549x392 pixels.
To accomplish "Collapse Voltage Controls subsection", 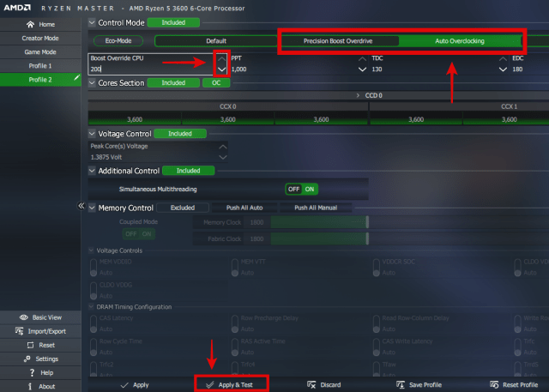I will (92, 250).
